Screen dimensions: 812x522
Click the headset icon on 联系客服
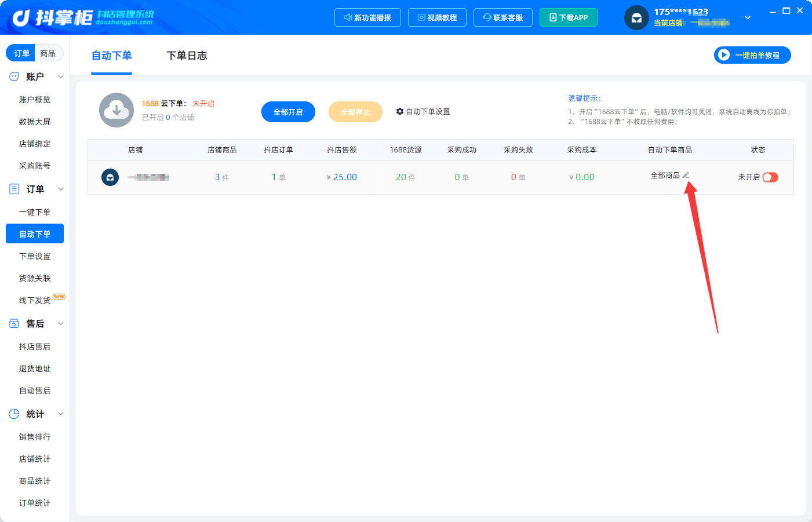pyautogui.click(x=487, y=17)
